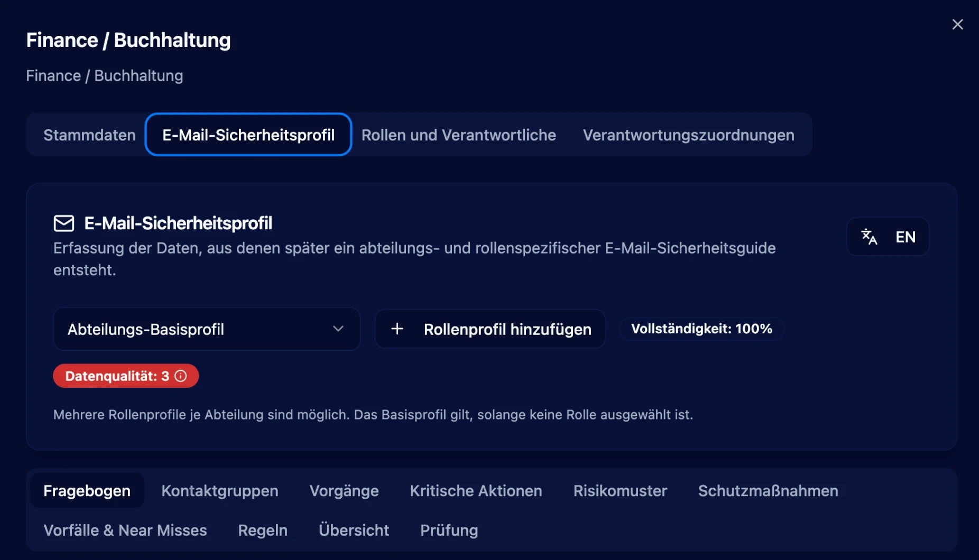Click the 'Erfassung der Daten' description text

(414, 259)
